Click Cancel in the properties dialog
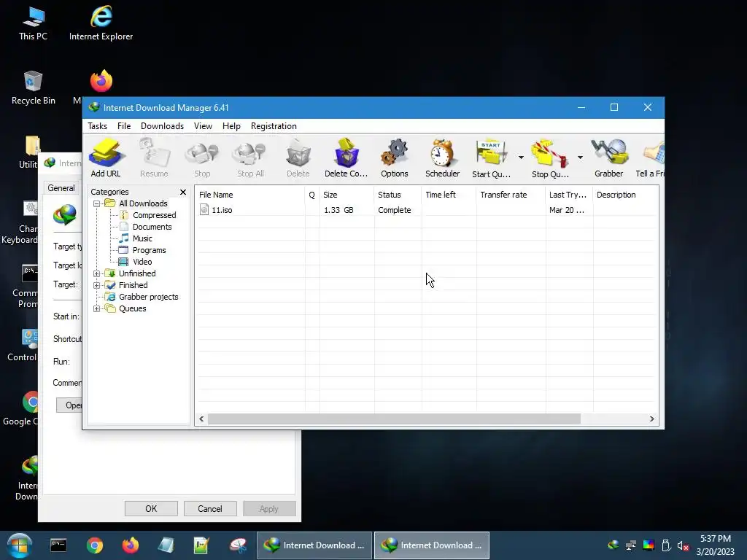 (x=210, y=508)
